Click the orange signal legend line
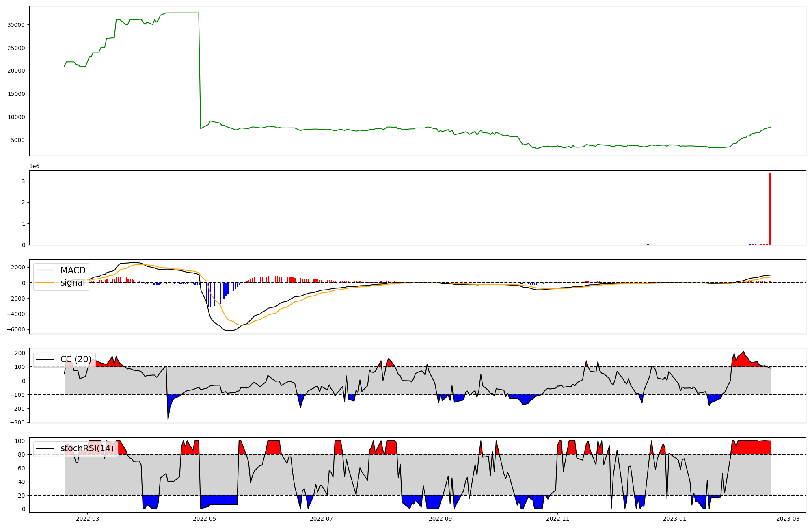Image resolution: width=812 pixels, height=528 pixels. [x=45, y=283]
